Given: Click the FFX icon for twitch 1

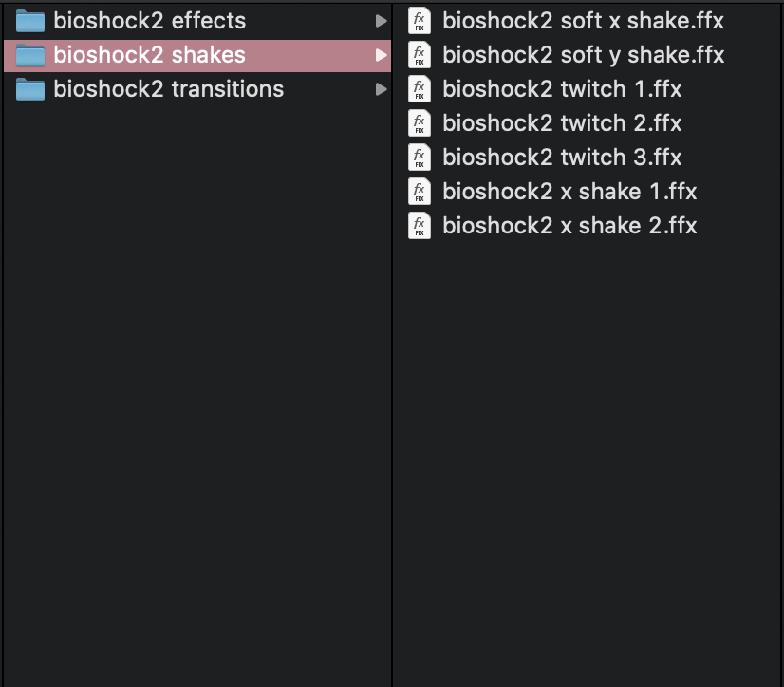Looking at the screenshot, I should point(420,89).
